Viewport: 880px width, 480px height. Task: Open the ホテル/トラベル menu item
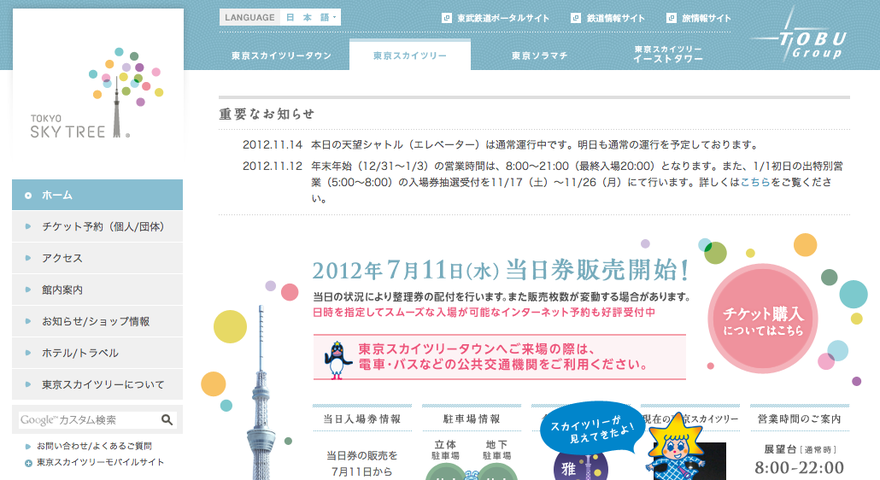coord(97,353)
